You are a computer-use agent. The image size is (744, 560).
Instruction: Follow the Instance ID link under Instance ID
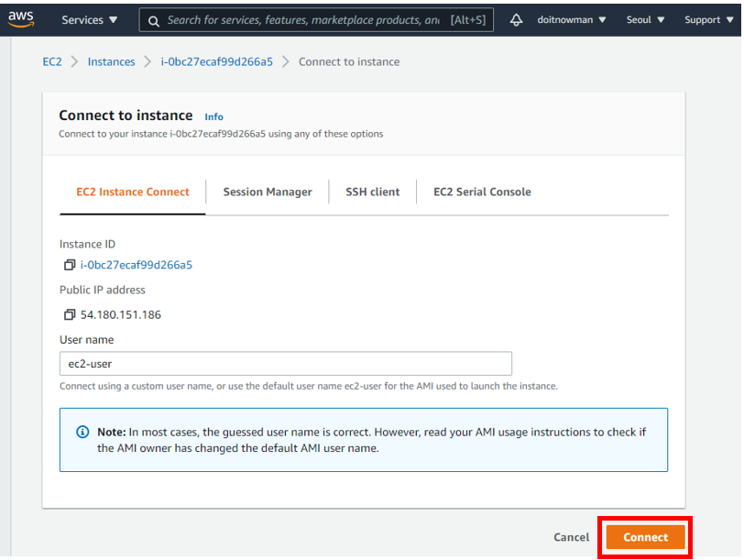pos(137,265)
